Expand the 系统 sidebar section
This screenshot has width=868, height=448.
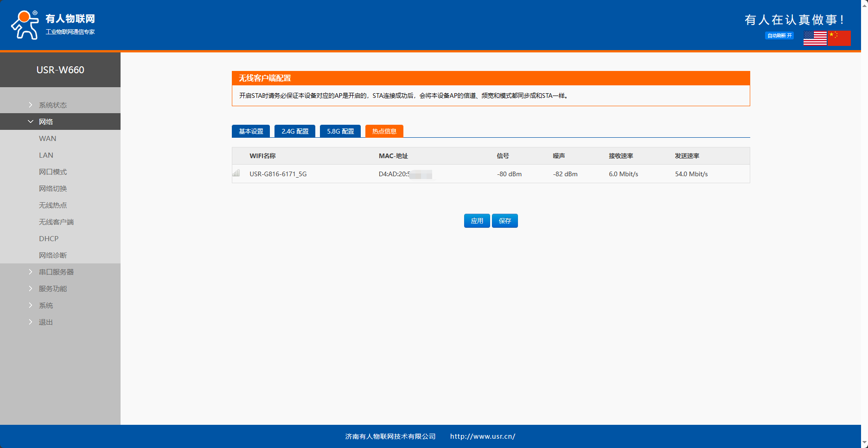pyautogui.click(x=46, y=306)
